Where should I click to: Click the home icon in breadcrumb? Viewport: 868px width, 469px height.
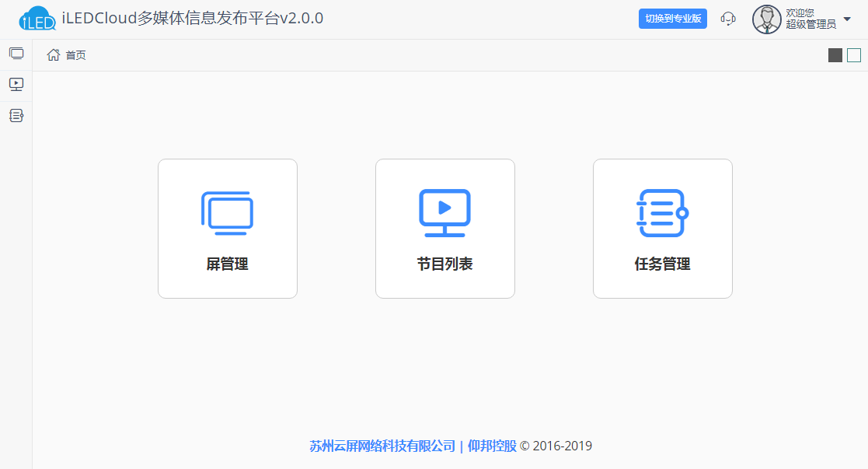tap(53, 55)
